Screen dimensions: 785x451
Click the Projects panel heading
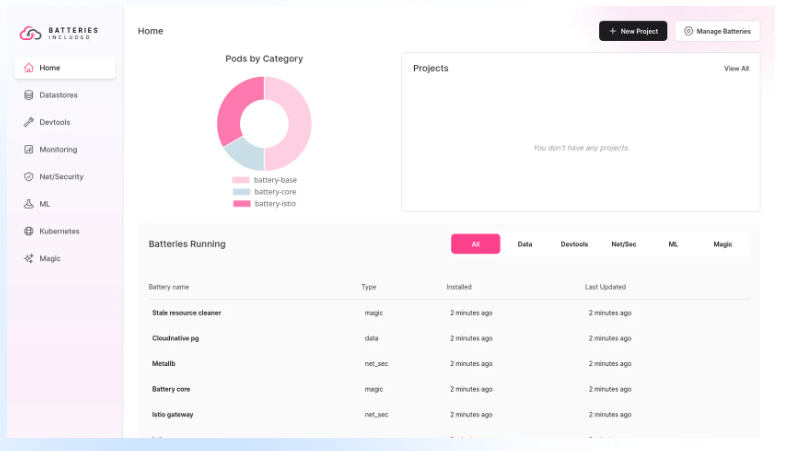431,68
